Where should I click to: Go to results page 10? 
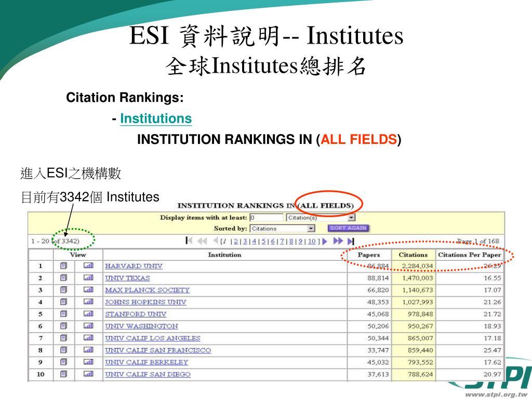tap(312, 241)
